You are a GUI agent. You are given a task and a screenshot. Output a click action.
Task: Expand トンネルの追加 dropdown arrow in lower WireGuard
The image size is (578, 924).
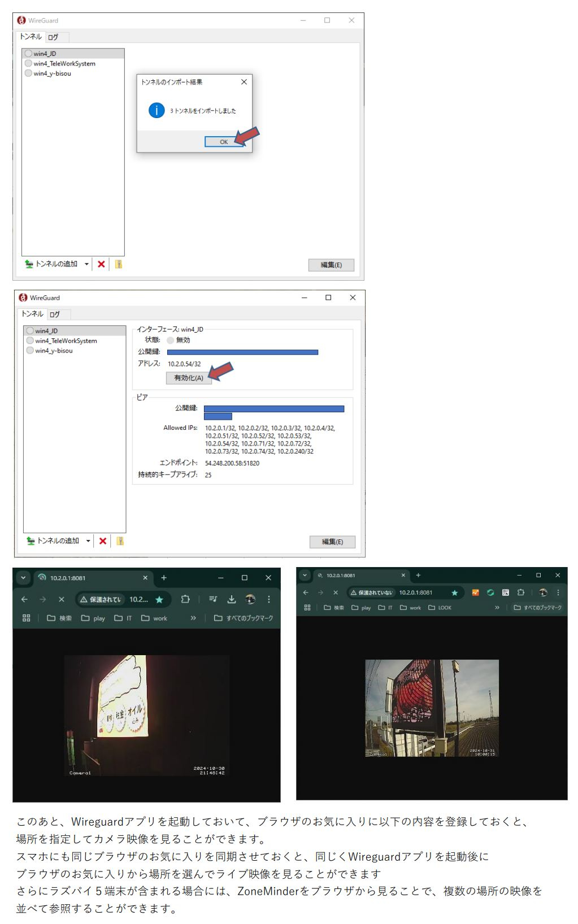(x=88, y=541)
